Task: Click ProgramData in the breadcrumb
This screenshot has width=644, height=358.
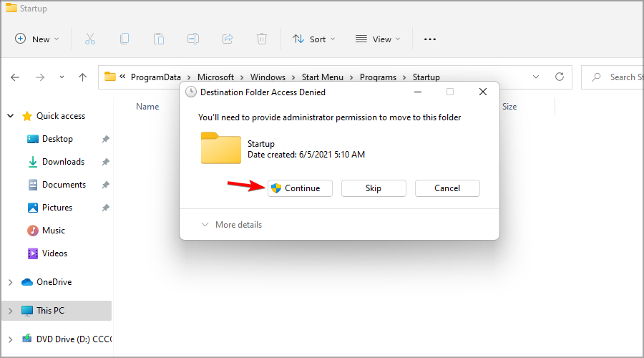Action: [x=156, y=77]
